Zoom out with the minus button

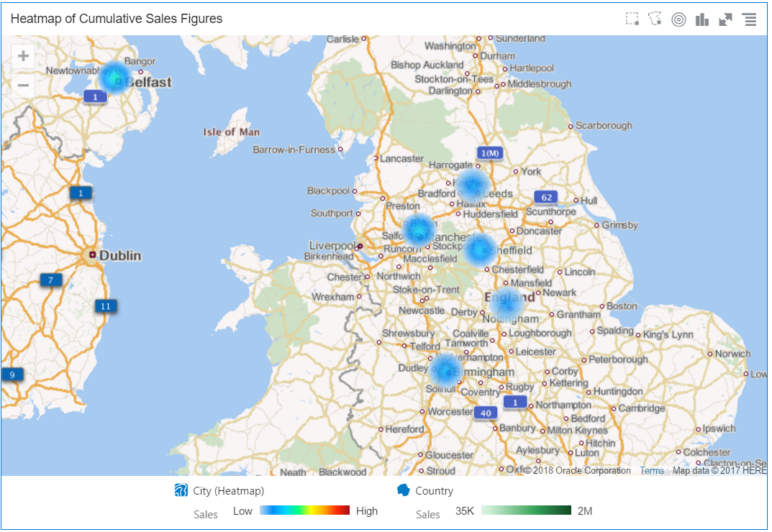23,85
